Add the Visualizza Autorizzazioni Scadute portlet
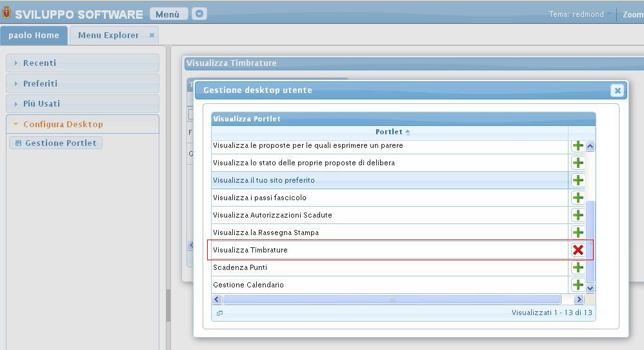Viewport: 644px width, 350px height. 578,215
